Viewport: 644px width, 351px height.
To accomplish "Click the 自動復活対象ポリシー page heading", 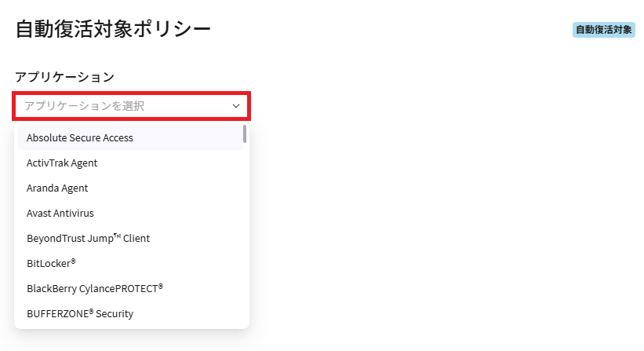I will click(113, 30).
